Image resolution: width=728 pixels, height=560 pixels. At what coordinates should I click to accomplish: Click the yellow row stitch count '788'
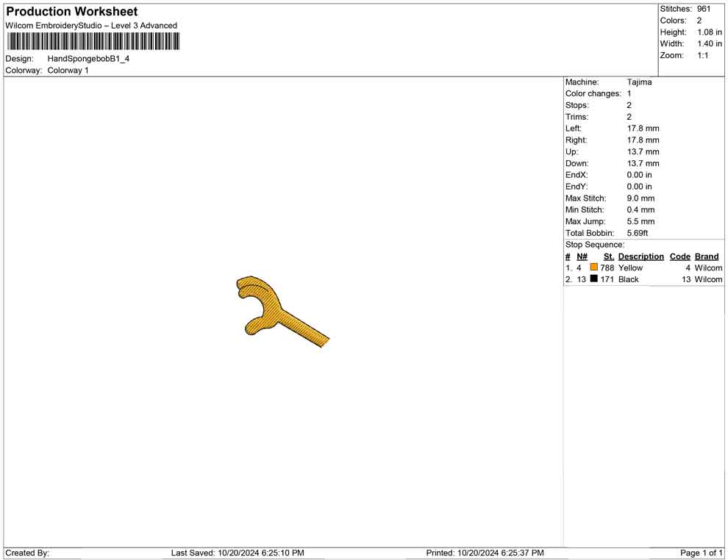607,268
